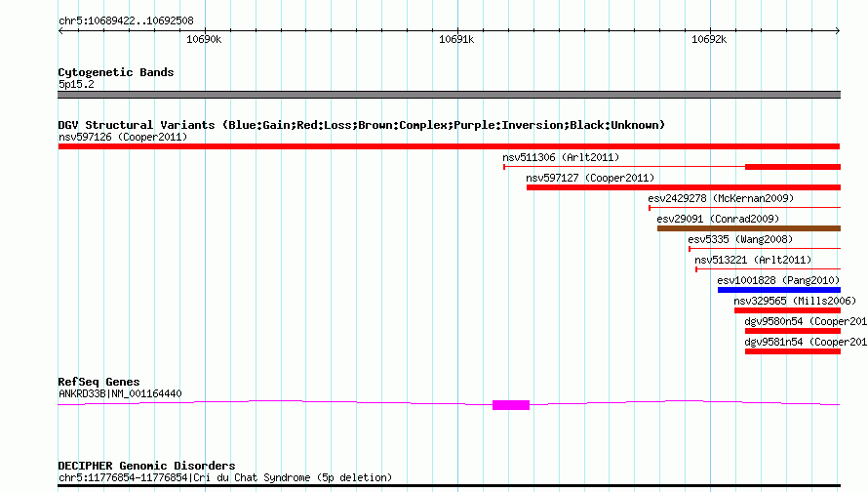This screenshot has height=492, width=868.
Task: Click the gray 5p15.2 cytogenetic band bar
Action: click(449, 95)
